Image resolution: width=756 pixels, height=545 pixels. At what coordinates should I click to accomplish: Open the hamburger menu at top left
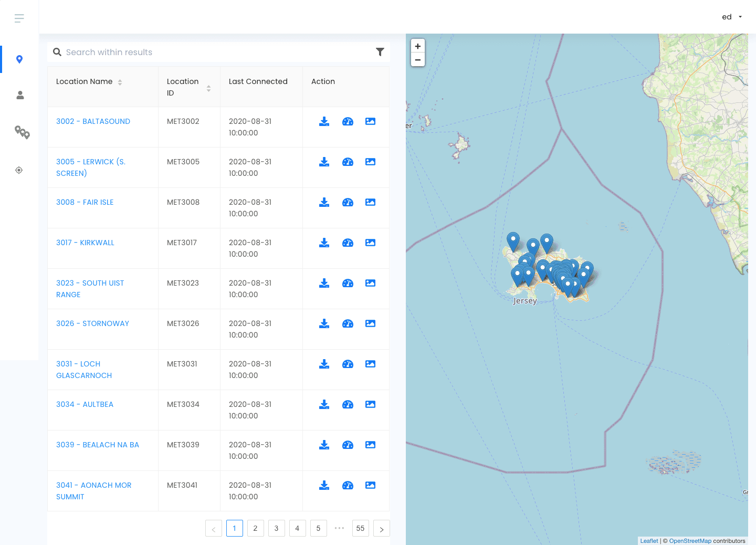click(19, 18)
